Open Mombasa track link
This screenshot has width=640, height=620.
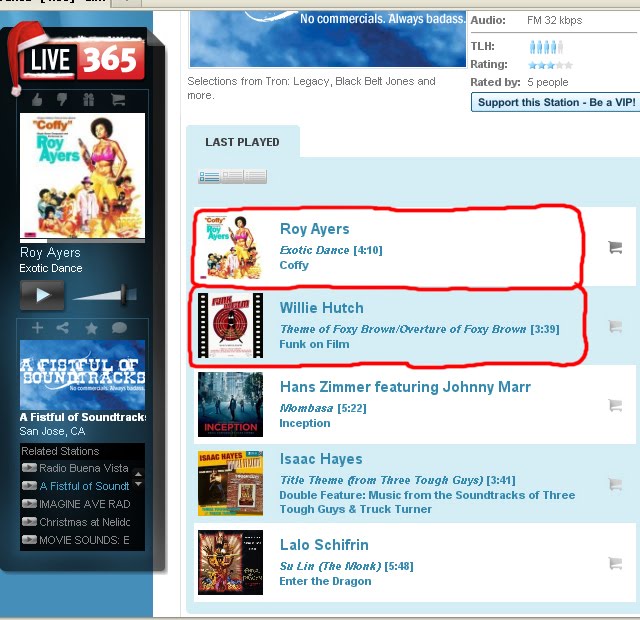307,408
